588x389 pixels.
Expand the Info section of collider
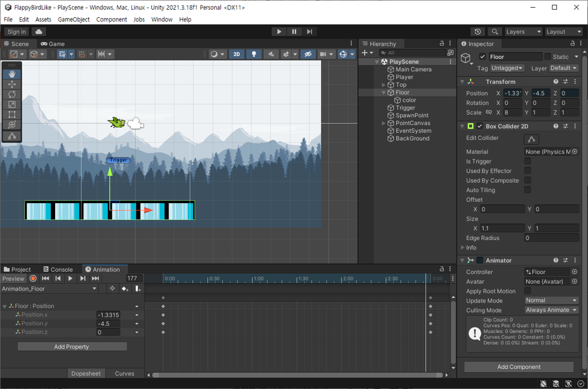point(463,247)
